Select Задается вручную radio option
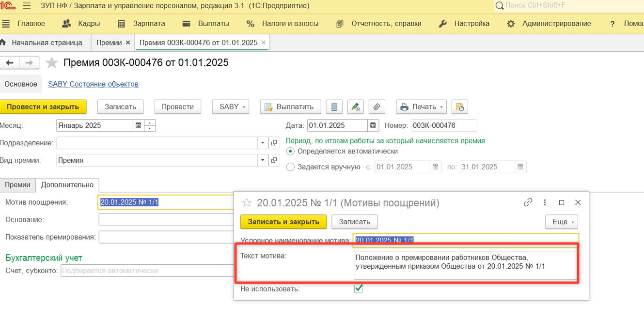The width and height of the screenshot is (644, 319). coord(291,167)
